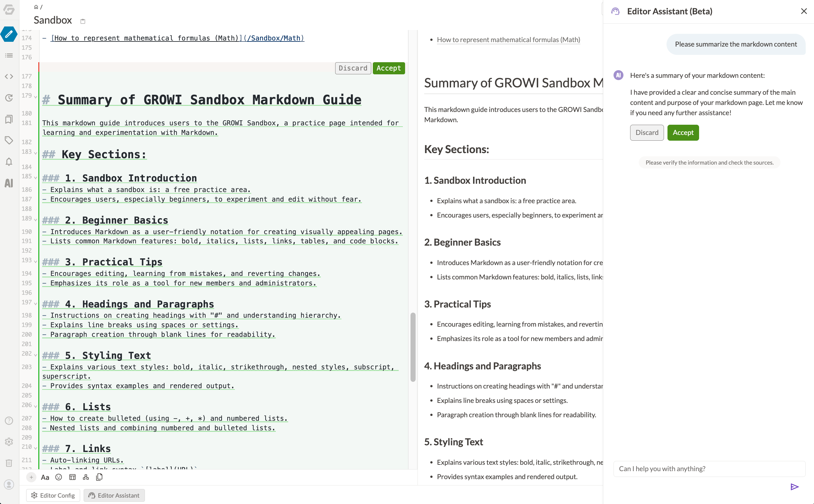Toggle edit mode pencil icon

pyautogui.click(x=9, y=34)
